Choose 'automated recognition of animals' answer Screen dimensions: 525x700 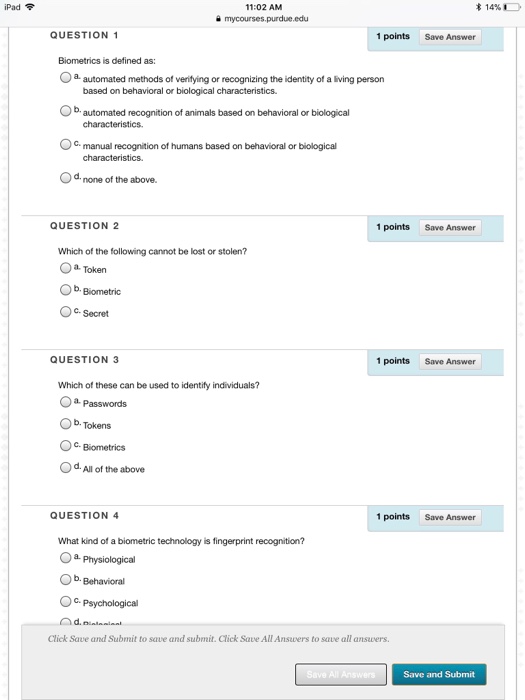coord(65,110)
